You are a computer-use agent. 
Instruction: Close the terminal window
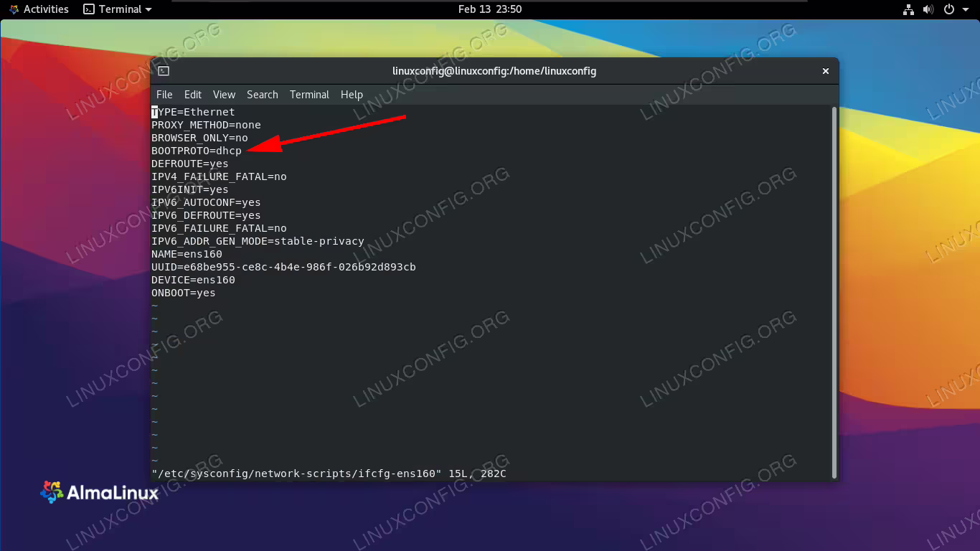pos(825,71)
